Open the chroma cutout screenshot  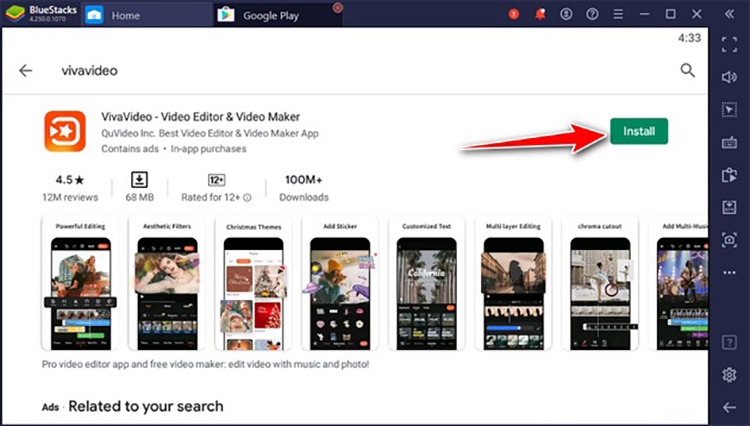point(600,283)
